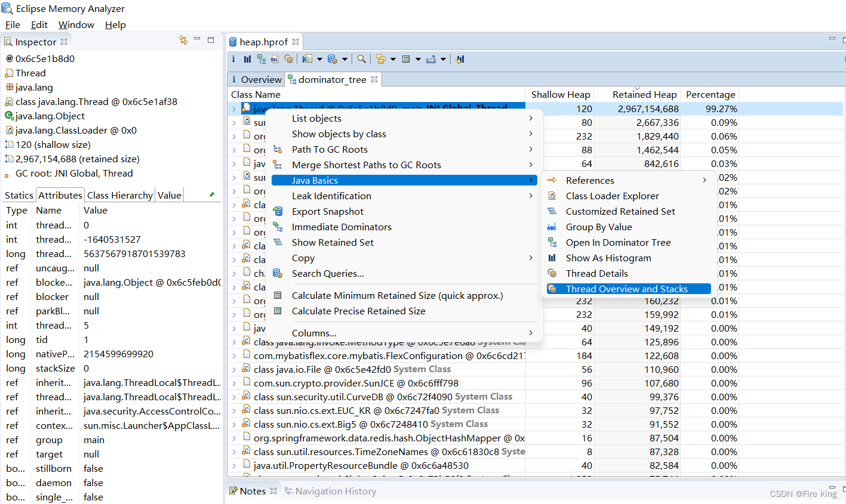
Task: Open the References submenu entry
Action: pyautogui.click(x=629, y=180)
